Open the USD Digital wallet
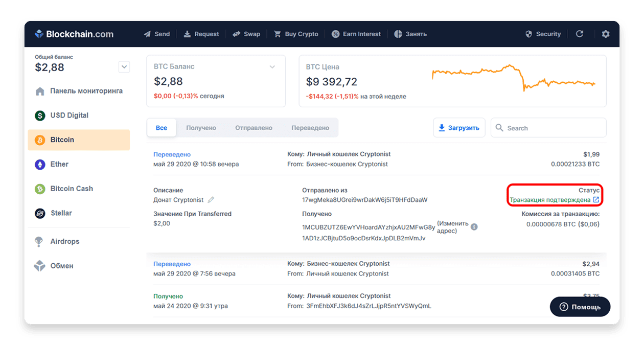 tap(79, 116)
